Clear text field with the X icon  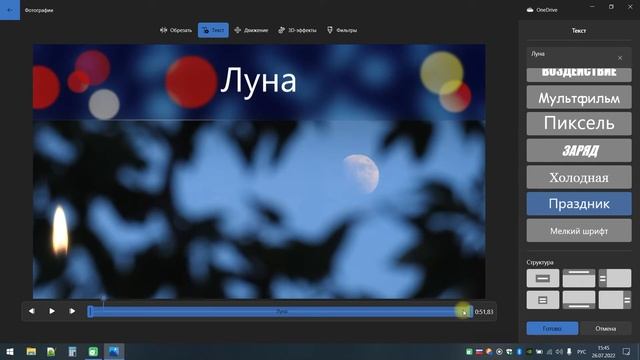pyautogui.click(x=620, y=58)
